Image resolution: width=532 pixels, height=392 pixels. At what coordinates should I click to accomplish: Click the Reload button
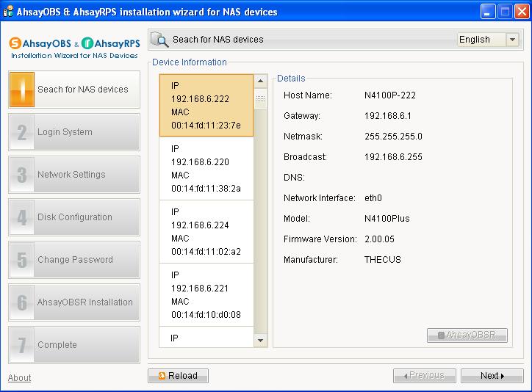pyautogui.click(x=178, y=376)
